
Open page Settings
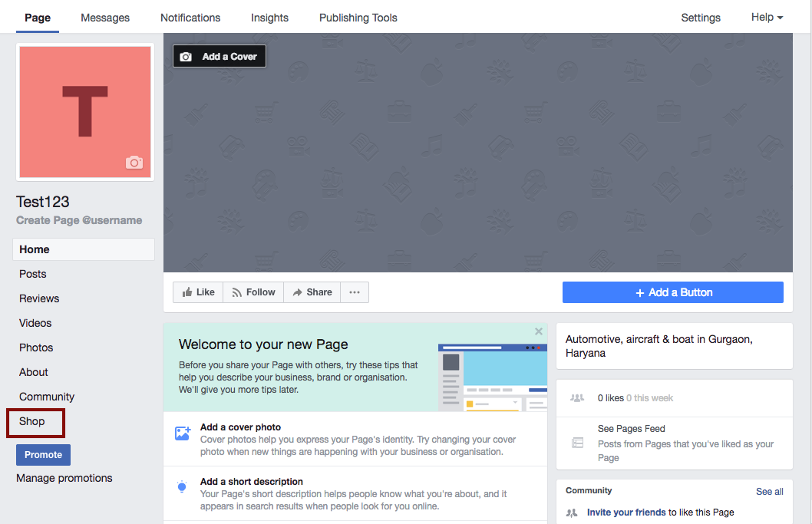(x=700, y=18)
